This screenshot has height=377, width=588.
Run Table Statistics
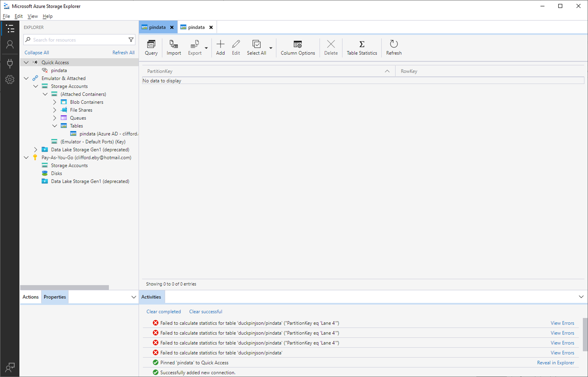(362, 48)
